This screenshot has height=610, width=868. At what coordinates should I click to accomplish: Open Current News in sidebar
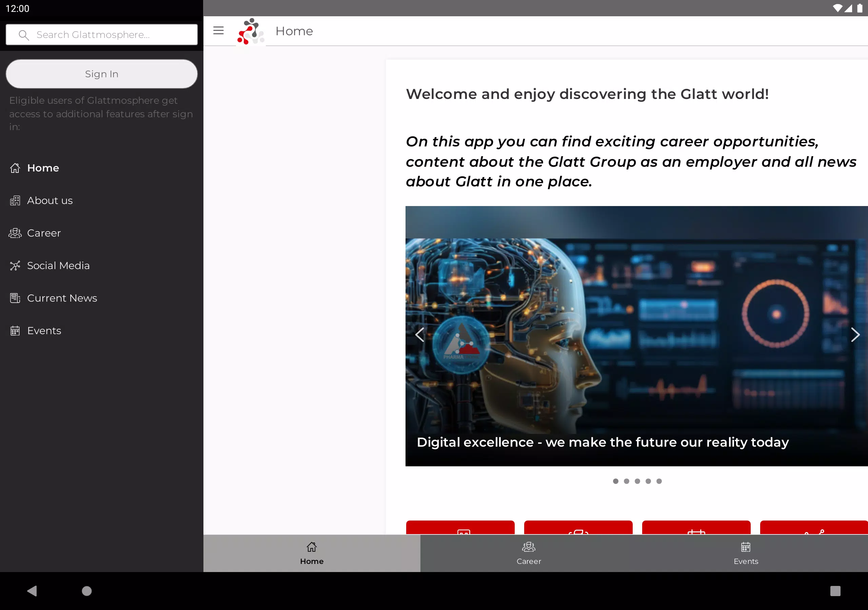(x=62, y=298)
